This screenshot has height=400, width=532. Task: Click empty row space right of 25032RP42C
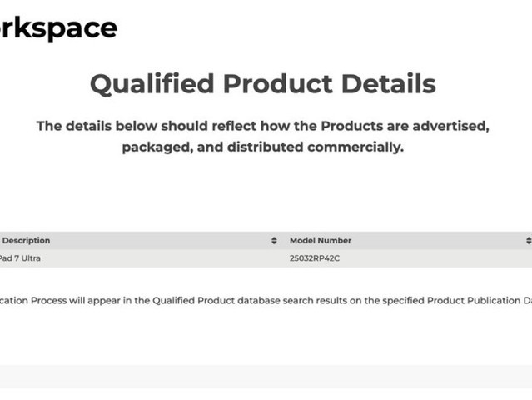436,258
